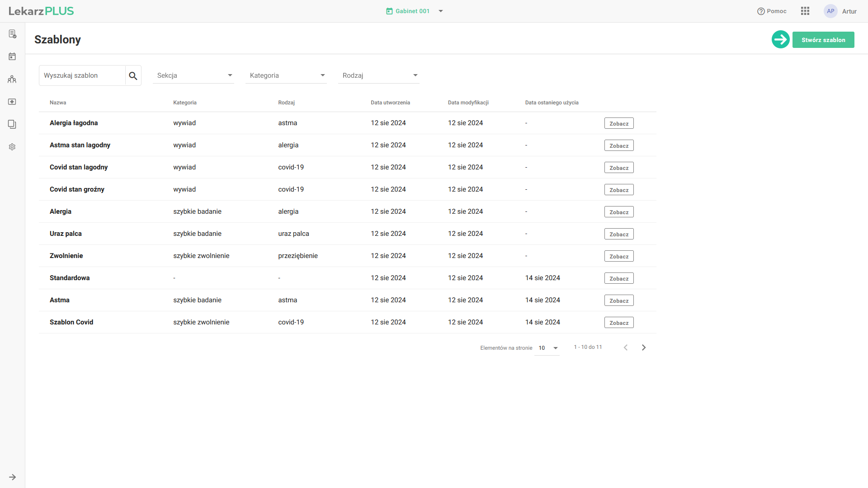Viewport: 868px width, 488px height.
Task: Open the patients group icon in sidebar
Action: pos(12,79)
